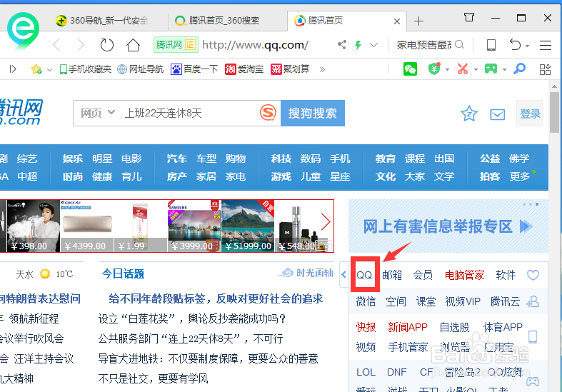The height and width of the screenshot is (392, 562).
Task: Click the URL address bar
Action: pyautogui.click(x=255, y=45)
